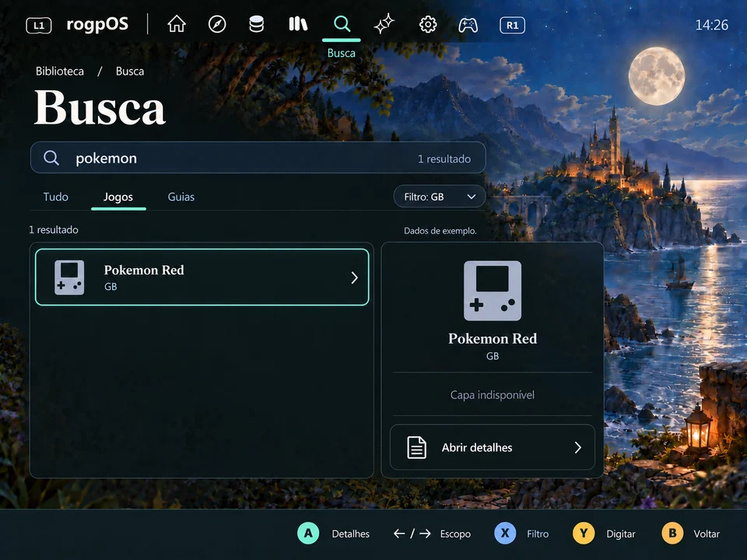This screenshot has width=747, height=560.
Task: Open the library books icon
Action: [x=298, y=24]
